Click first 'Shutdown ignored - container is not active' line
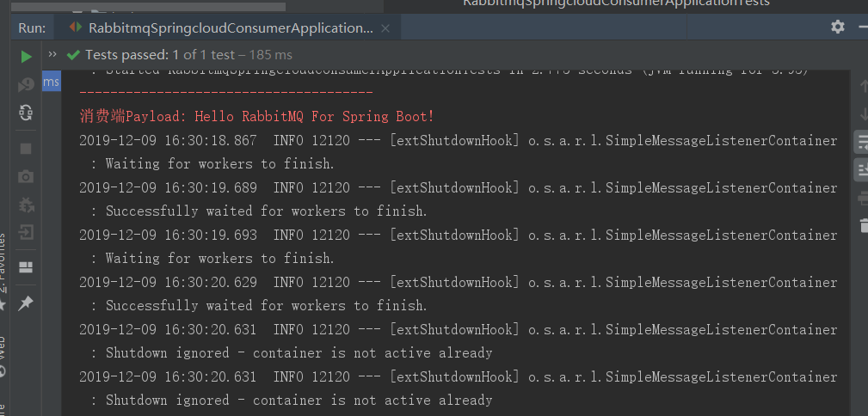Viewport: 868px width, 416px height. click(x=299, y=353)
